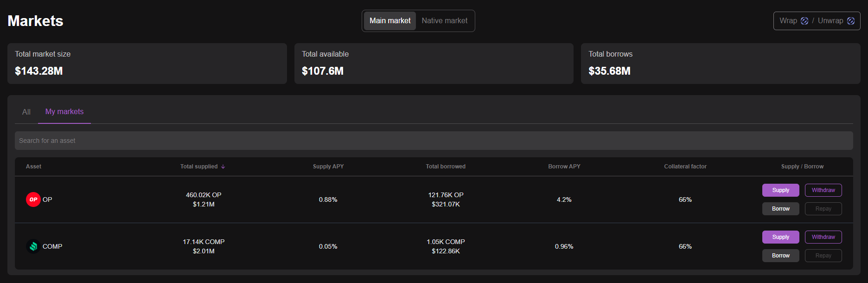Click the COMP token icon
Viewport: 868px width, 283px height.
click(33, 246)
